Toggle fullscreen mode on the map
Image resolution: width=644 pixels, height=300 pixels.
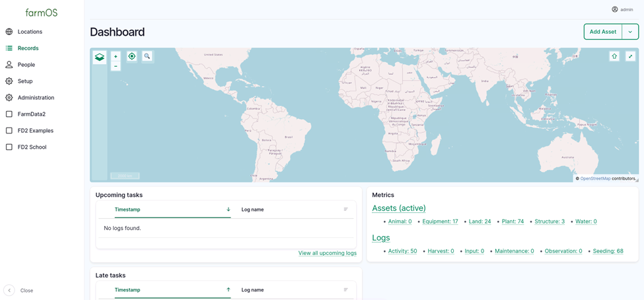(630, 56)
